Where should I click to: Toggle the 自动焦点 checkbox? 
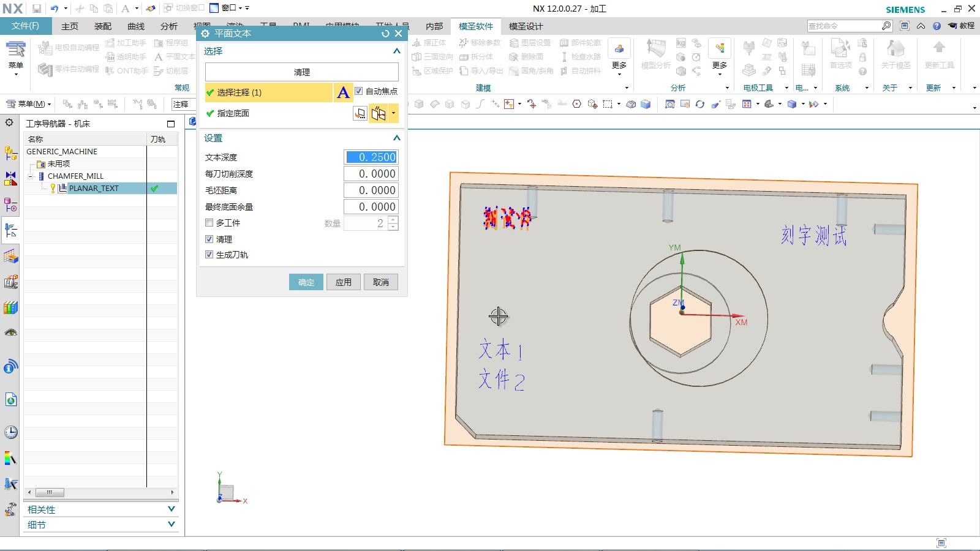pyautogui.click(x=359, y=91)
